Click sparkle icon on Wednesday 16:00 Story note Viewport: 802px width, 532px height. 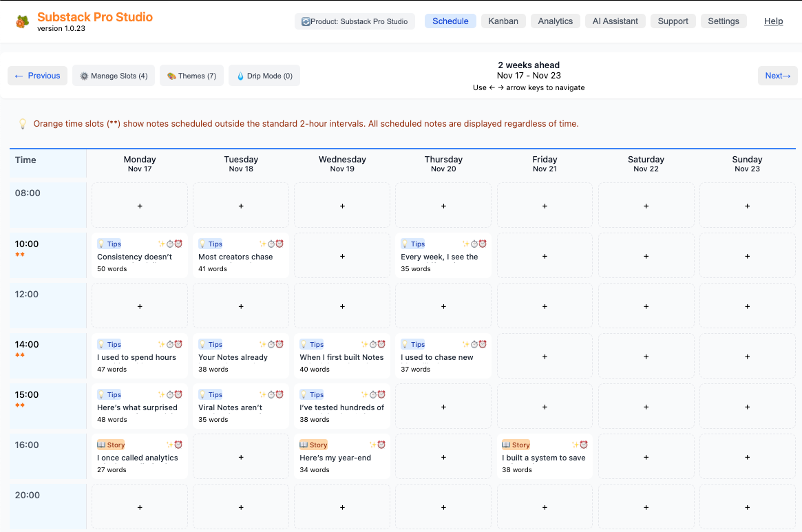[x=372, y=445]
